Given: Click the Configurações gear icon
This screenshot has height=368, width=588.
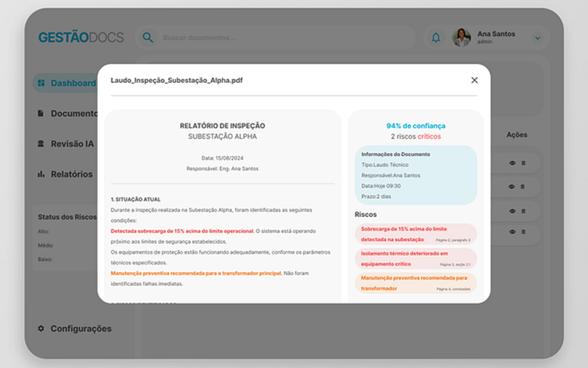Looking at the screenshot, I should tap(40, 328).
